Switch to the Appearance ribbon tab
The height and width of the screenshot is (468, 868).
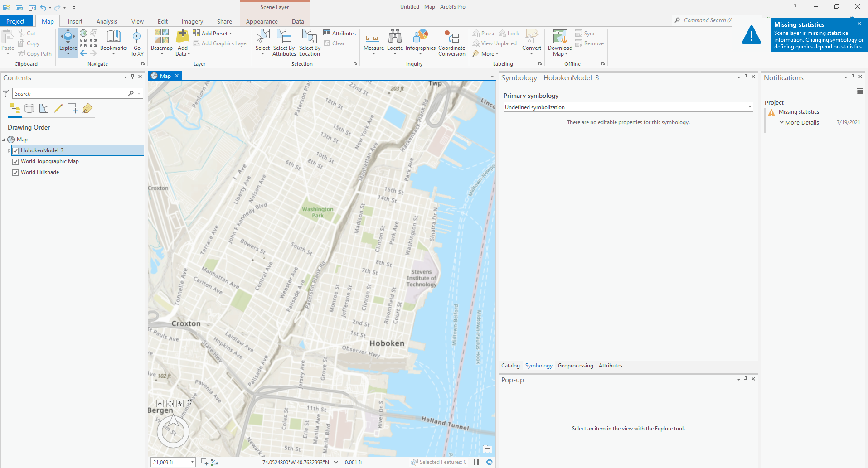click(x=262, y=21)
